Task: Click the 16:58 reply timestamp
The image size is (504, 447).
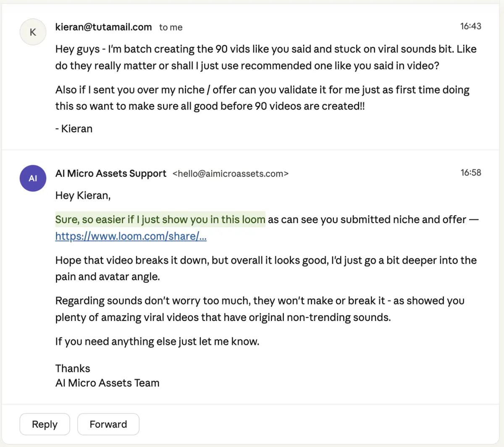Action: click(470, 173)
